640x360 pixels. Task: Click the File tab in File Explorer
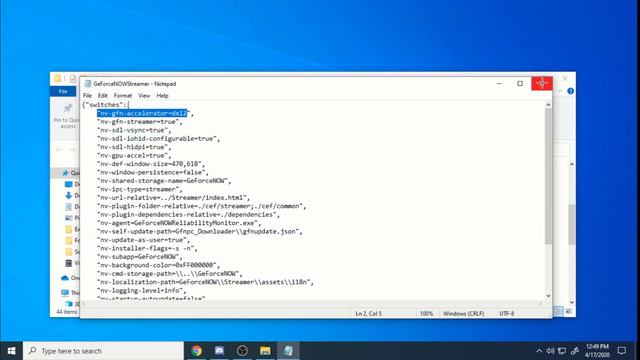(63, 91)
